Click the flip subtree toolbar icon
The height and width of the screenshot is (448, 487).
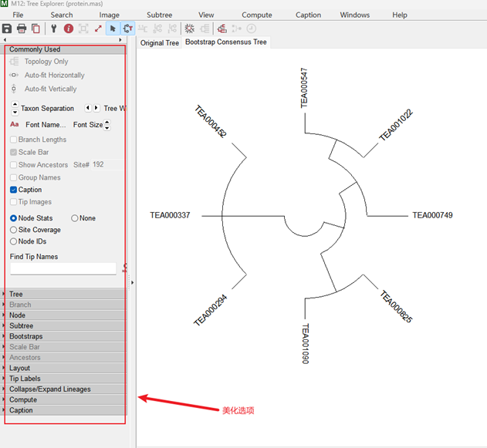click(x=172, y=29)
